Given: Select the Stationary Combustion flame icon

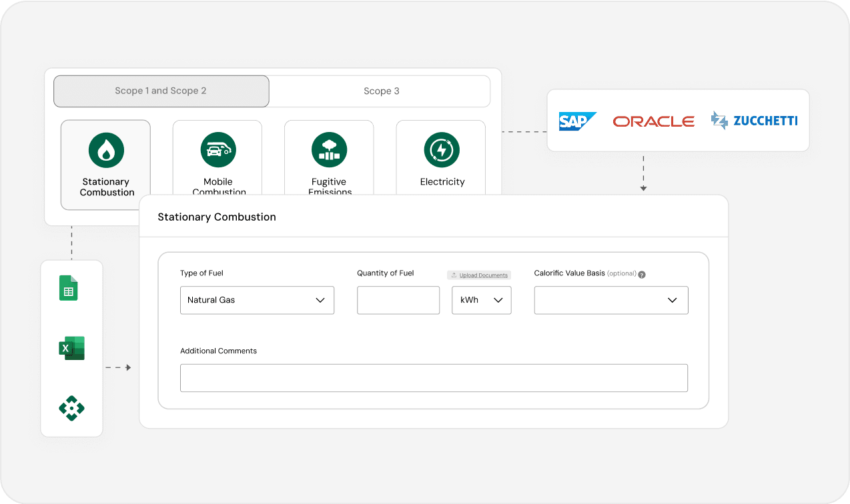Looking at the screenshot, I should click(x=106, y=150).
